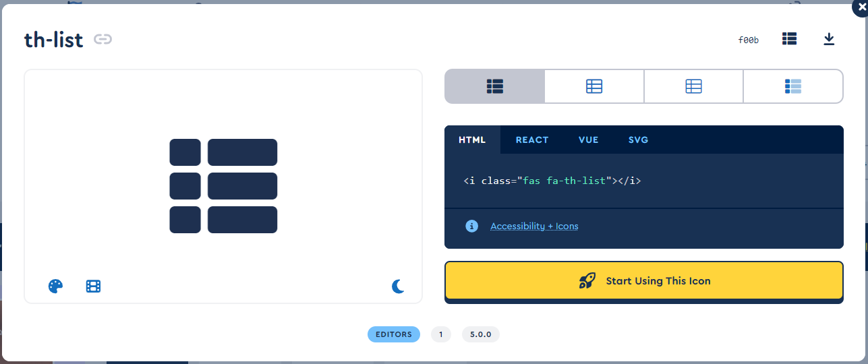Toggle dark mode preview with moon
This screenshot has width=868, height=364.
tap(398, 286)
